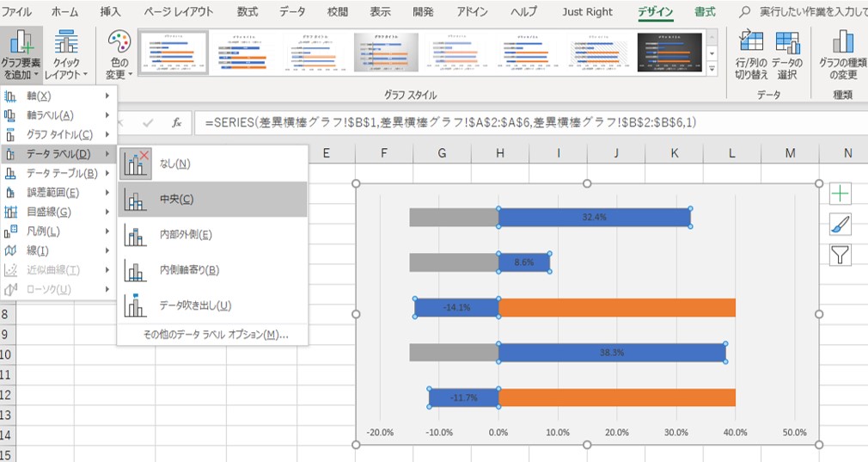Image resolution: width=868 pixels, height=462 pixels.
Task: Click the -14.1% data bar
Action: point(456,307)
